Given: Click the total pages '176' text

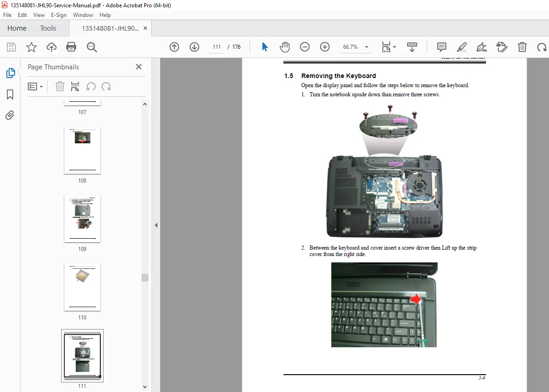Looking at the screenshot, I should point(236,47).
